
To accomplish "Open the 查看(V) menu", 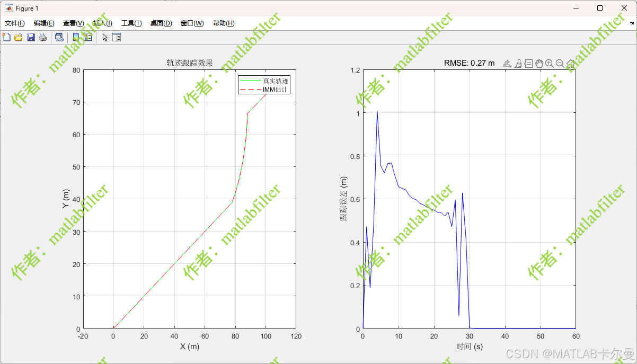I will pyautogui.click(x=73, y=23).
